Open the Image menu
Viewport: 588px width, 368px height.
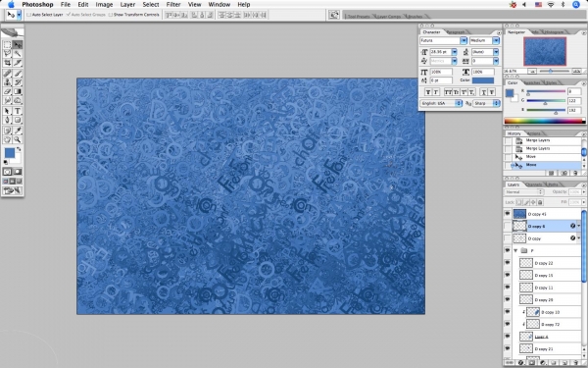pos(104,5)
